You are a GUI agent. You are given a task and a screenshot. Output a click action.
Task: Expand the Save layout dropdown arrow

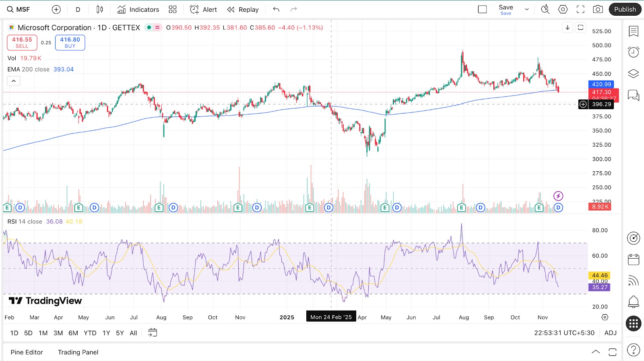click(527, 9)
